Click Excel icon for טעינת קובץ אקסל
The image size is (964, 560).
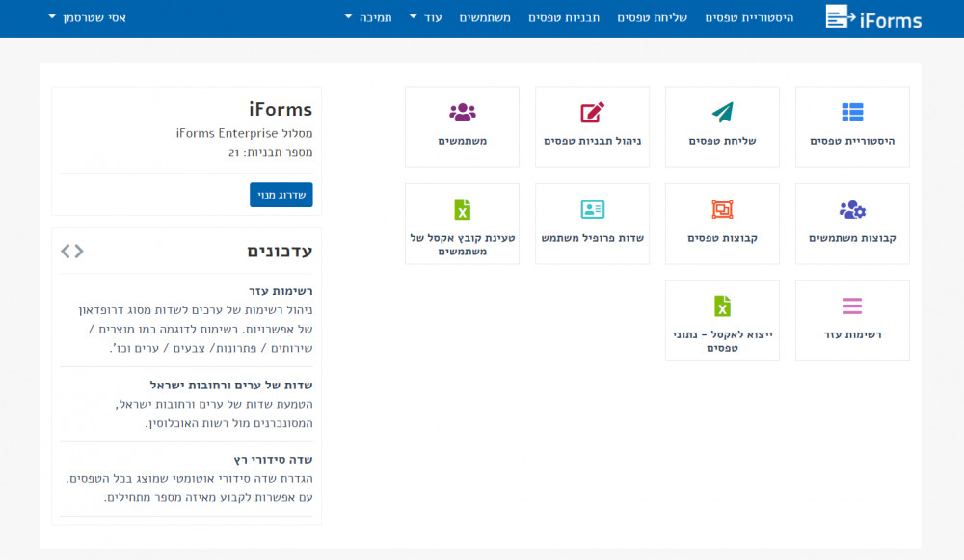[x=463, y=209]
